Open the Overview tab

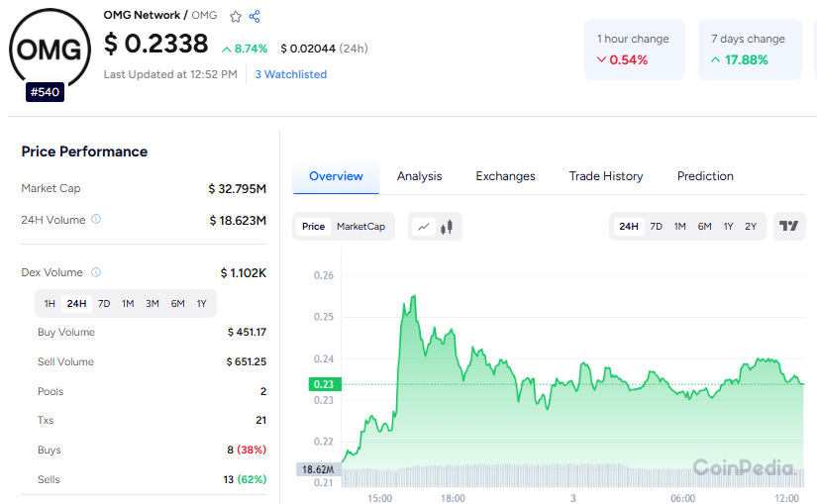click(336, 176)
